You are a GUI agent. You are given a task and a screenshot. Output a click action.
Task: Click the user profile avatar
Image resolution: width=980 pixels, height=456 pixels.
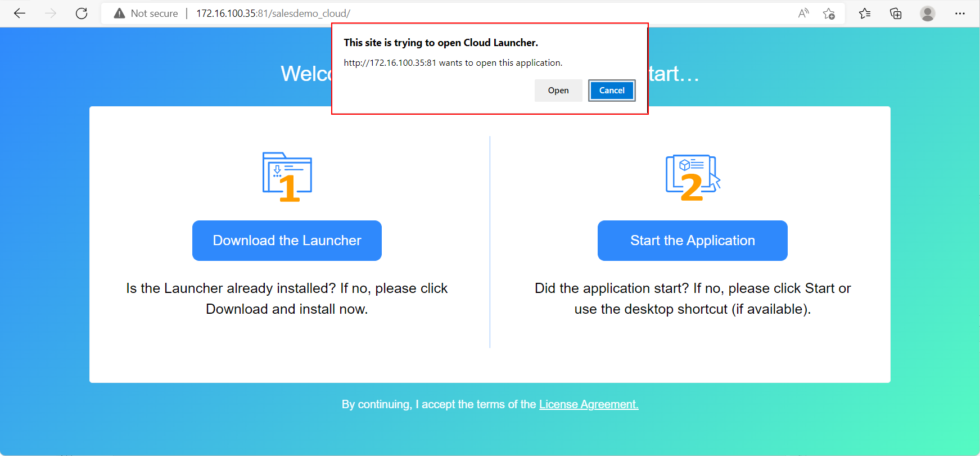pyautogui.click(x=928, y=13)
